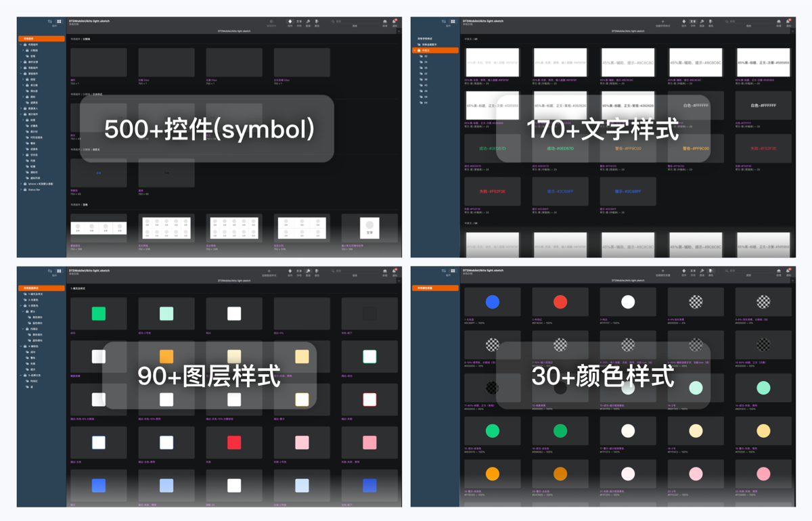Select the green 成功 layer style in first row

(x=99, y=313)
